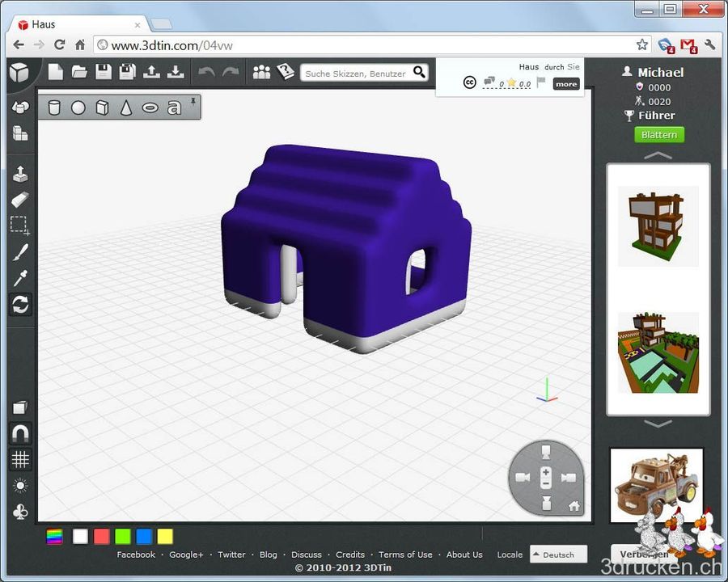Viewport: 728px width, 582px height.
Task: Activate the rectangular selection tool
Action: tap(19, 225)
